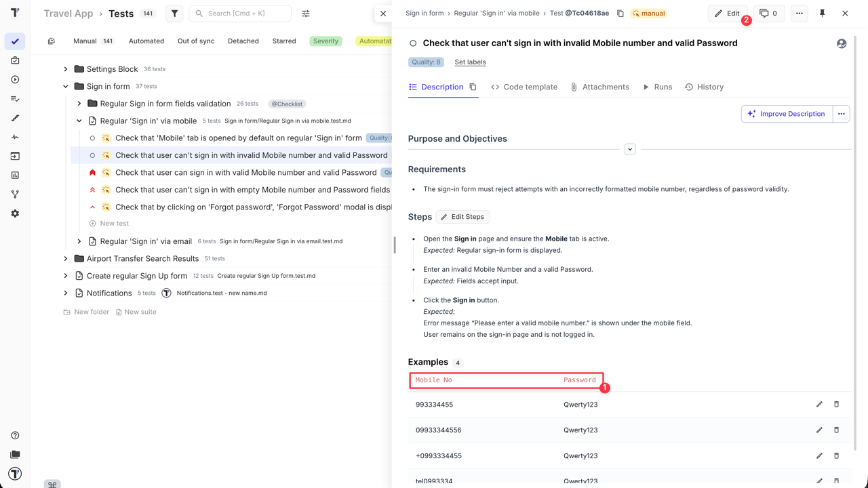
Task: Click the circle status toggle beside test title
Action: [x=412, y=43]
